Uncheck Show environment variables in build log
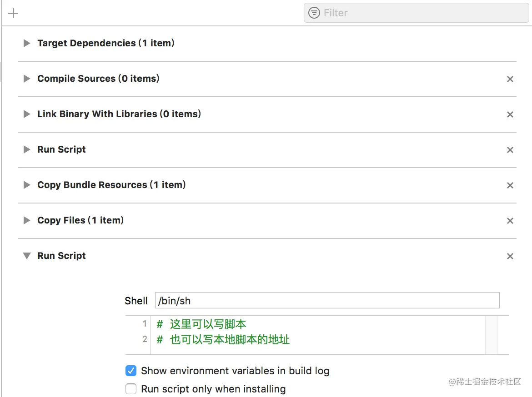The width and height of the screenshot is (532, 397). (131, 371)
